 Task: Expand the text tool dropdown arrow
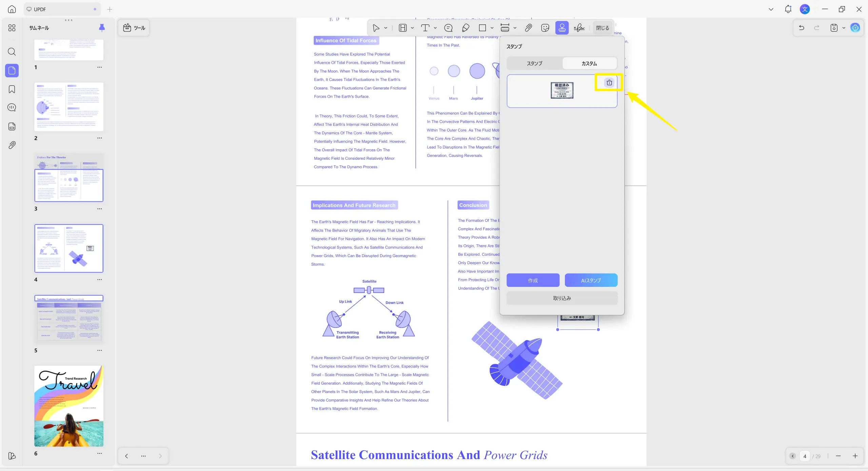pos(435,28)
